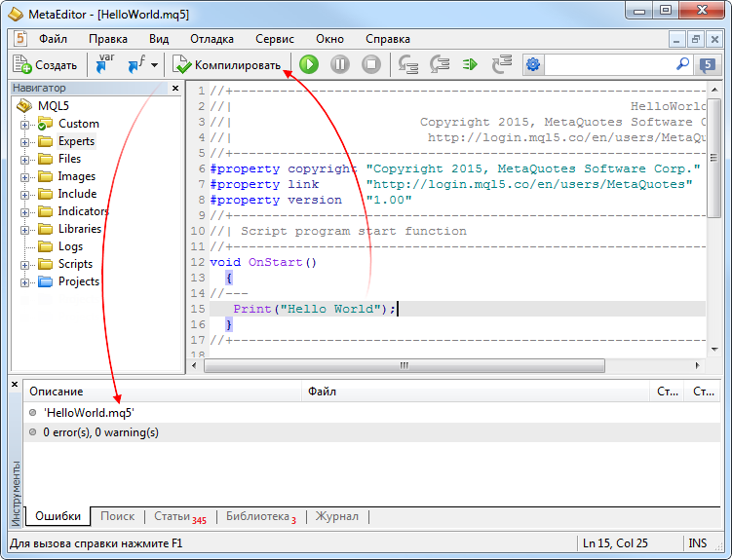Screen dimensions: 732x560
Task: Click the insert variable (var) icon
Action: pos(105,64)
